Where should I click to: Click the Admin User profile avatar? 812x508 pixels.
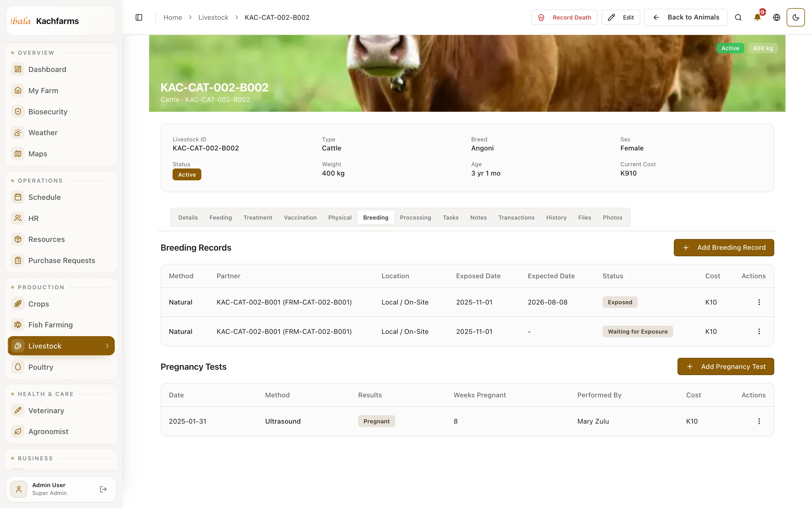[19, 489]
